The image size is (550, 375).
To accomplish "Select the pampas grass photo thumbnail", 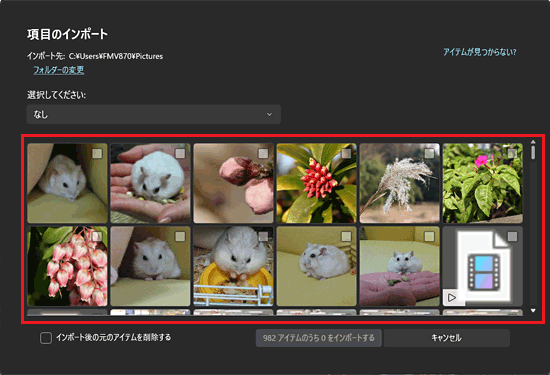I will (400, 183).
